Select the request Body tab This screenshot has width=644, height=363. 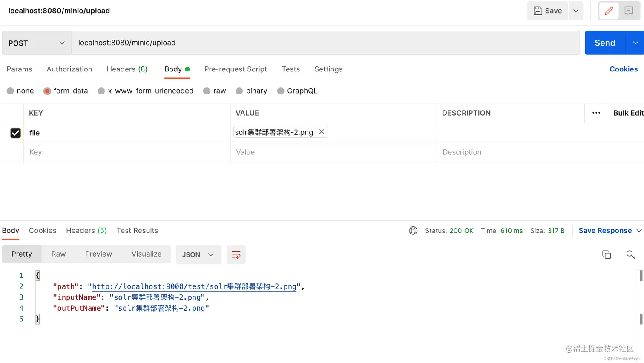click(177, 69)
